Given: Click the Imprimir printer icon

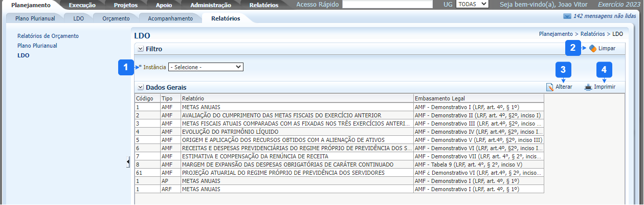Looking at the screenshot, I should pyautogui.click(x=588, y=87).
